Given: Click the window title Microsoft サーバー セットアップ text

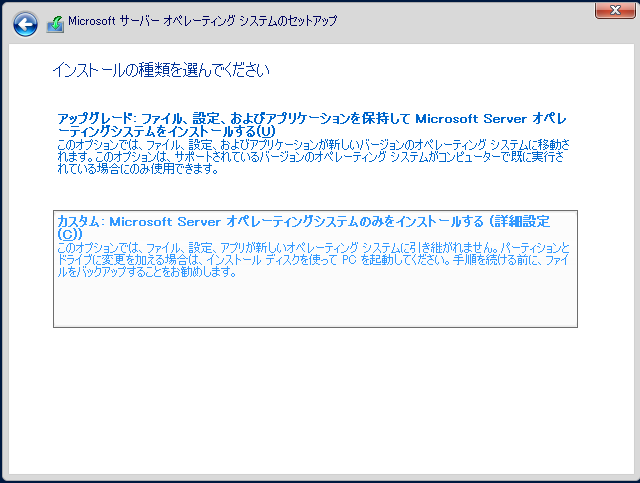Looking at the screenshot, I should (x=202, y=21).
